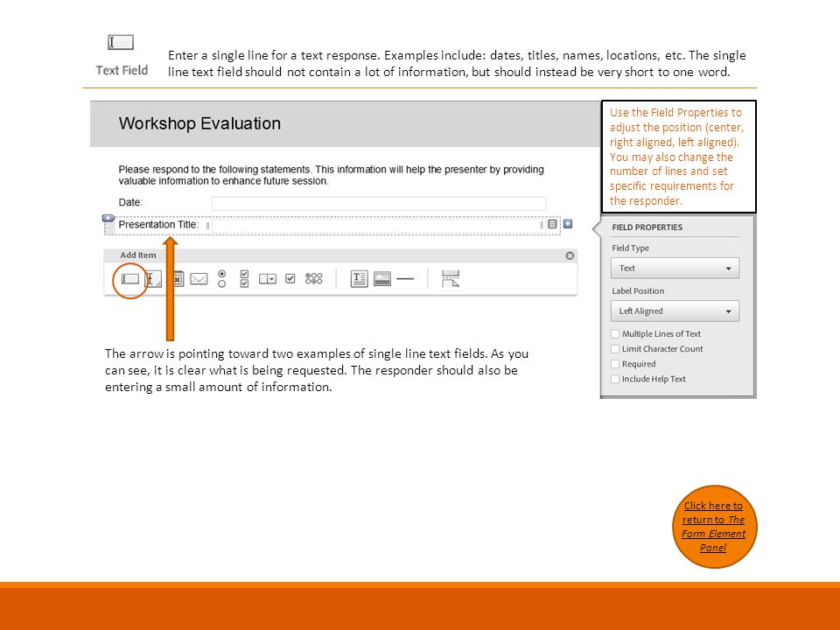Add a drop-down menu item
The height and width of the screenshot is (630, 840).
tap(268, 279)
